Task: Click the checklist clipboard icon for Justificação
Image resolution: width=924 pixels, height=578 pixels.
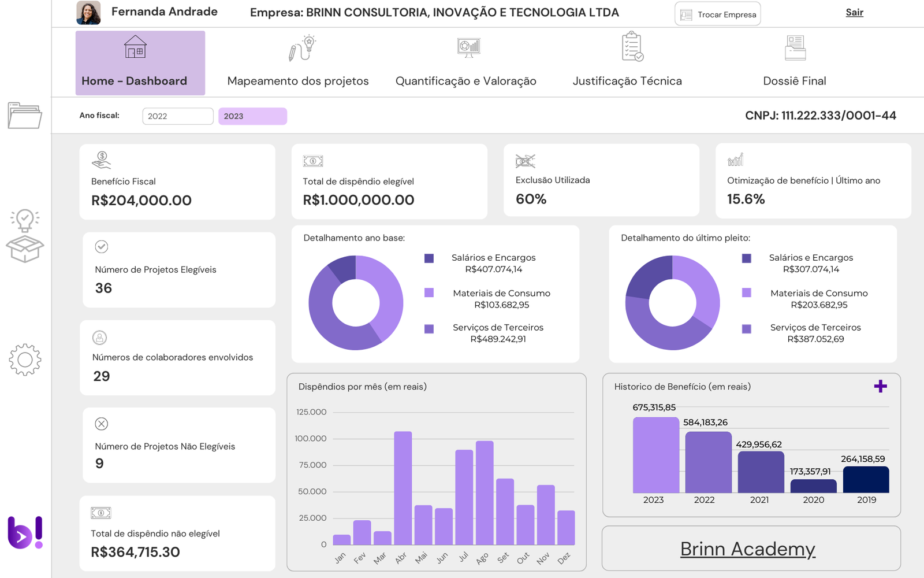Action: tap(632, 47)
